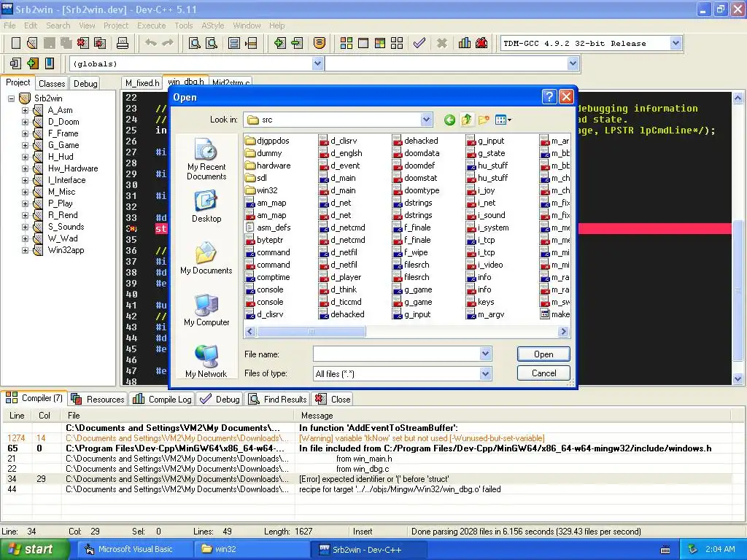The width and height of the screenshot is (747, 560).
Task: Select the '[Error] expected identifier' compiler message row
Action: pos(367,479)
